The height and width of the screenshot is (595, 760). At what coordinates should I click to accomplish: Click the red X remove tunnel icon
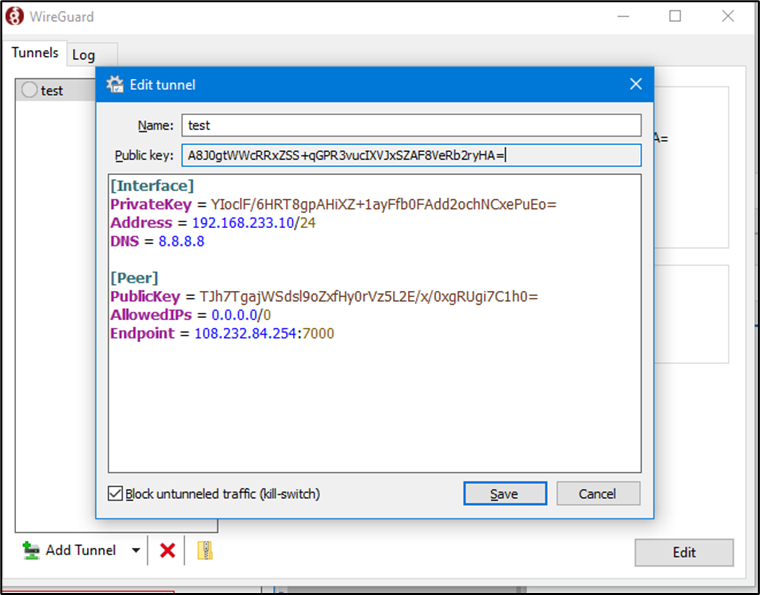click(167, 550)
